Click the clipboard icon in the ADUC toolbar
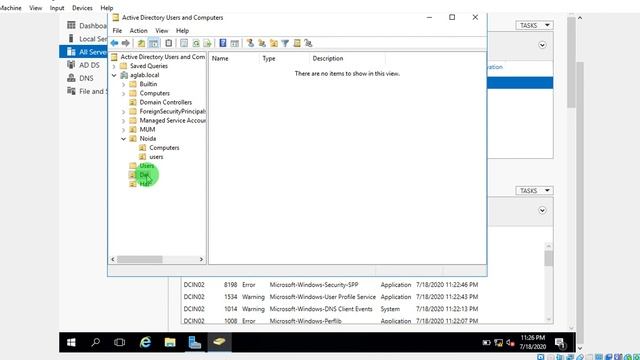 pos(168,43)
